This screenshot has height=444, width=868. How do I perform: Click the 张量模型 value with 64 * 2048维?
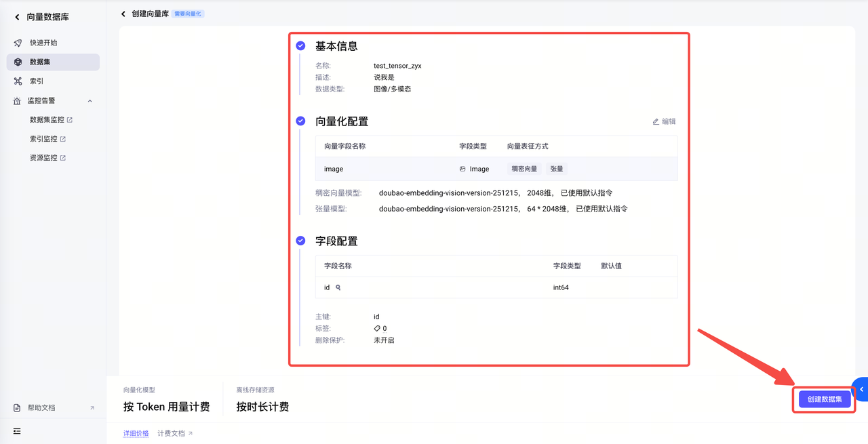click(503, 209)
